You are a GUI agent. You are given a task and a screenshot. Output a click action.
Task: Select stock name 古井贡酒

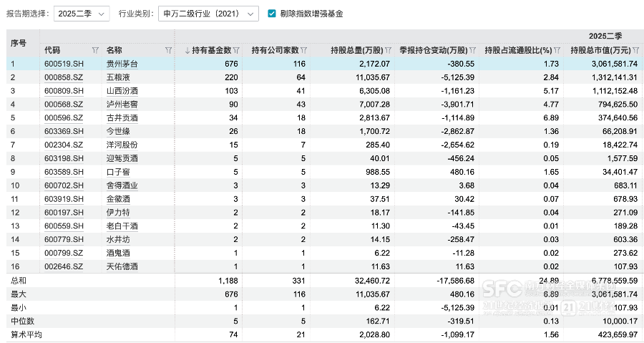click(122, 118)
